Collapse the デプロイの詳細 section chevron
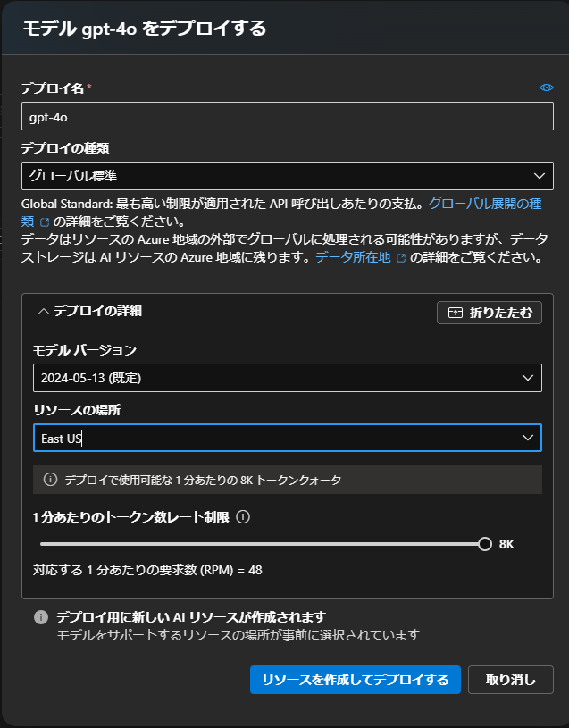Image resolution: width=569 pixels, height=728 pixels. tap(43, 311)
